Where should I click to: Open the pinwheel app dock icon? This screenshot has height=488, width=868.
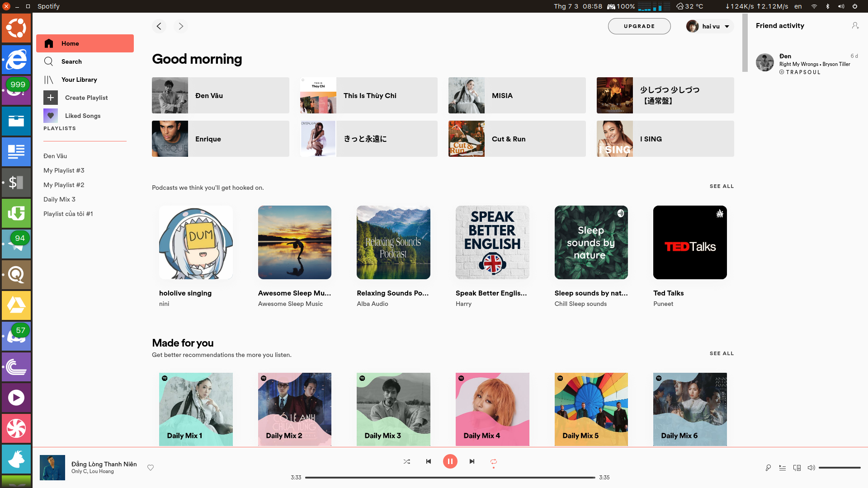pos(16,428)
